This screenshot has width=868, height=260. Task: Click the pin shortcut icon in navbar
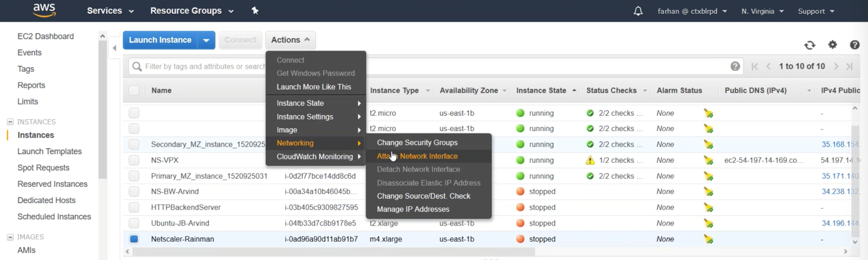pos(255,11)
